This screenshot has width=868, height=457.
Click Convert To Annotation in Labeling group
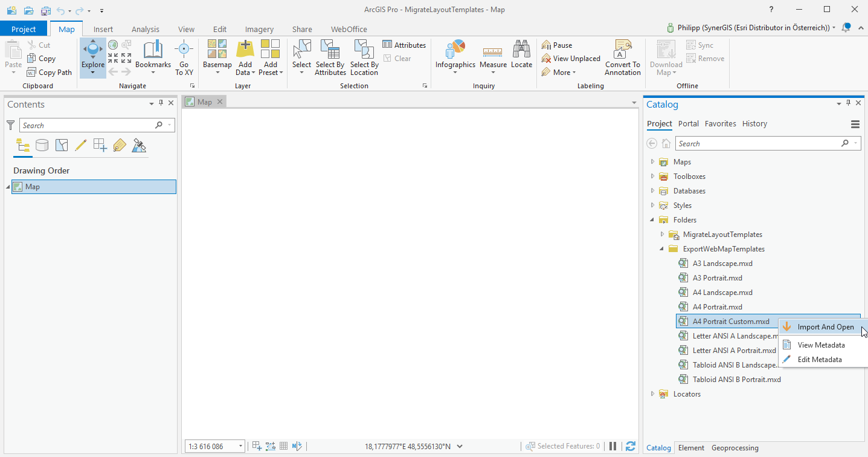click(x=622, y=57)
